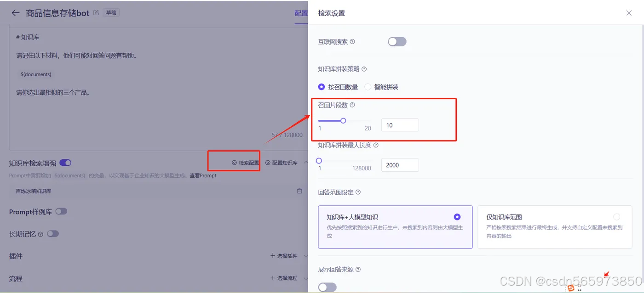
Task: Open 检索配置 via its gear icon
Action: pyautogui.click(x=234, y=162)
